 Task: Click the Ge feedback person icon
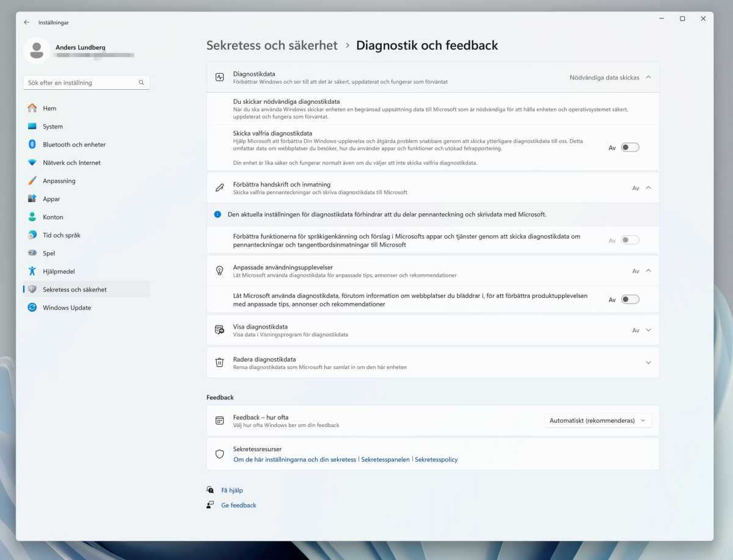(210, 505)
